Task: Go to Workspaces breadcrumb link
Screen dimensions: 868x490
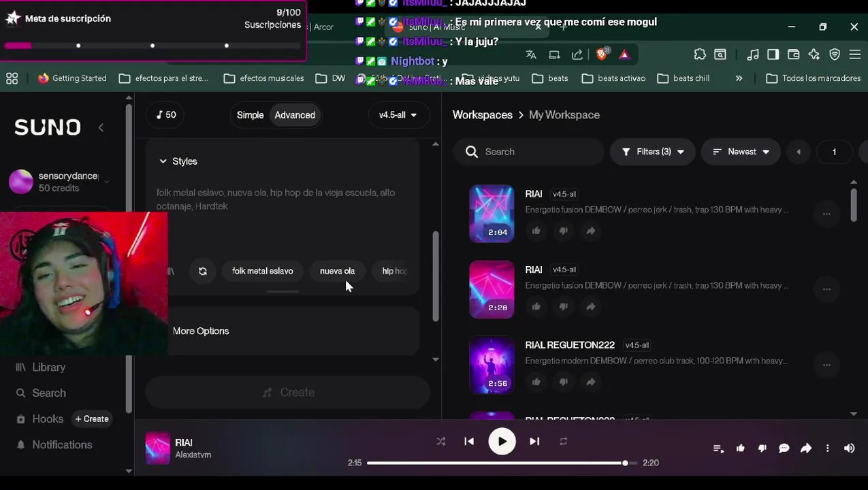Action: [483, 115]
